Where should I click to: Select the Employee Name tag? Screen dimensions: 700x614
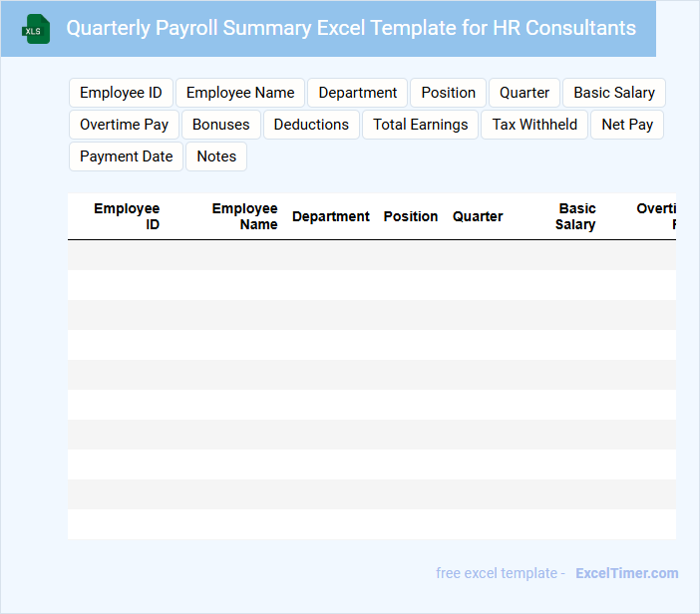[x=240, y=93]
